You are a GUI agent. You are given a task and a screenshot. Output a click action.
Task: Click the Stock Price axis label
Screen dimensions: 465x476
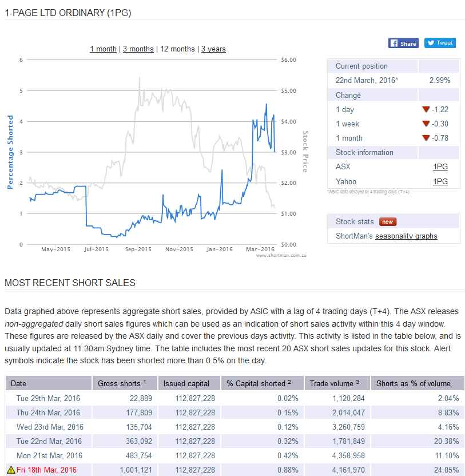[x=305, y=152]
